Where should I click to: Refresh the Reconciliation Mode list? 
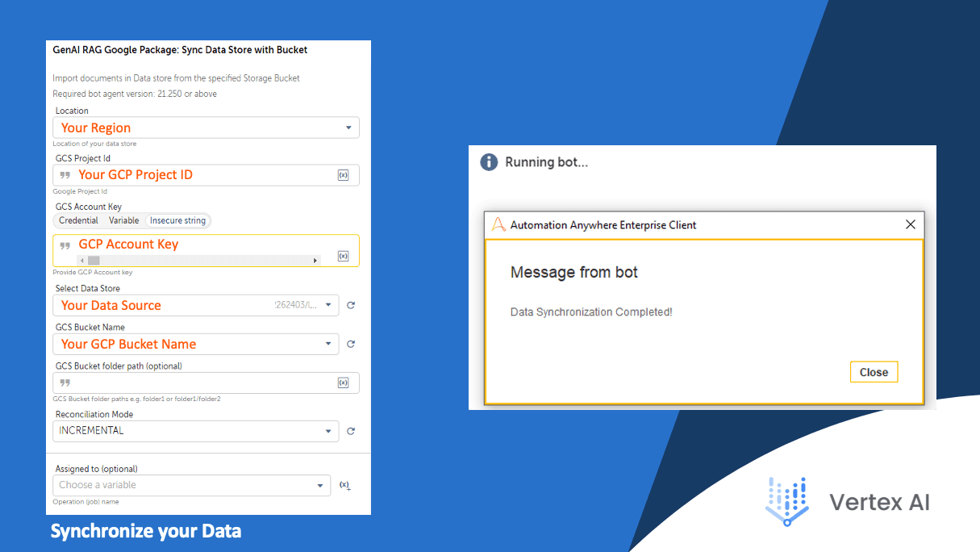pyautogui.click(x=351, y=431)
